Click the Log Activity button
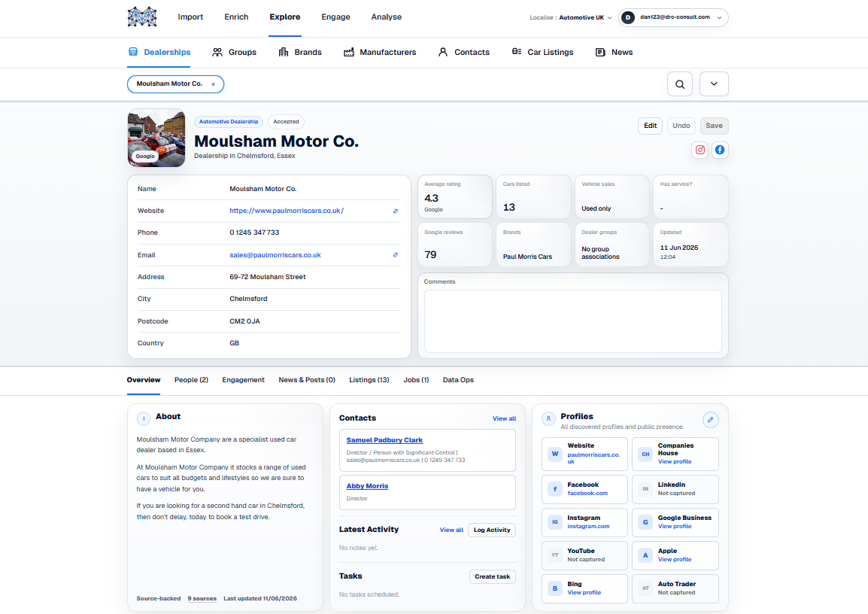 [492, 530]
